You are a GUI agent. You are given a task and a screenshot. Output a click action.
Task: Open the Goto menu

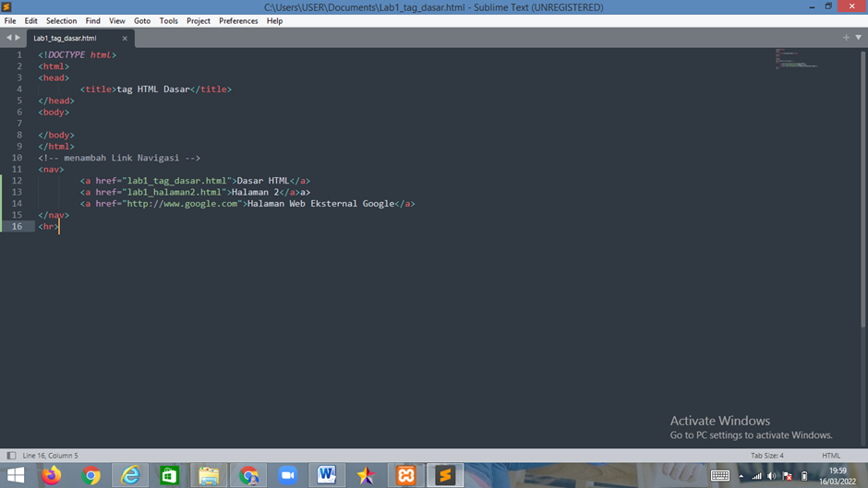(142, 21)
